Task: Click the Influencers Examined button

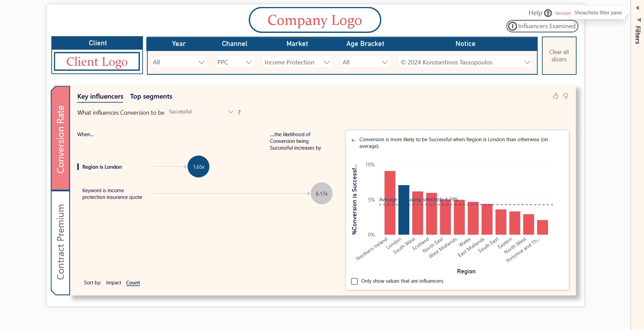Action: (542, 26)
